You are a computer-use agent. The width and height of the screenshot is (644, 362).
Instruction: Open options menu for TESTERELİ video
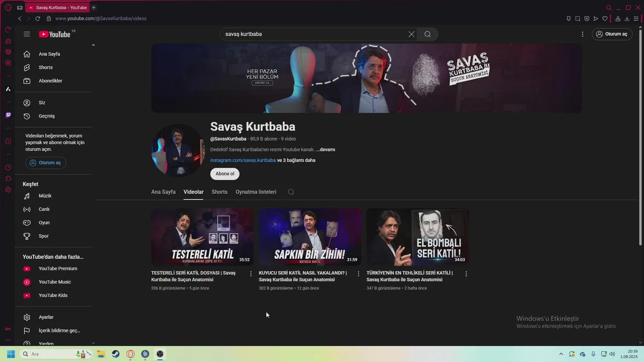(251, 274)
